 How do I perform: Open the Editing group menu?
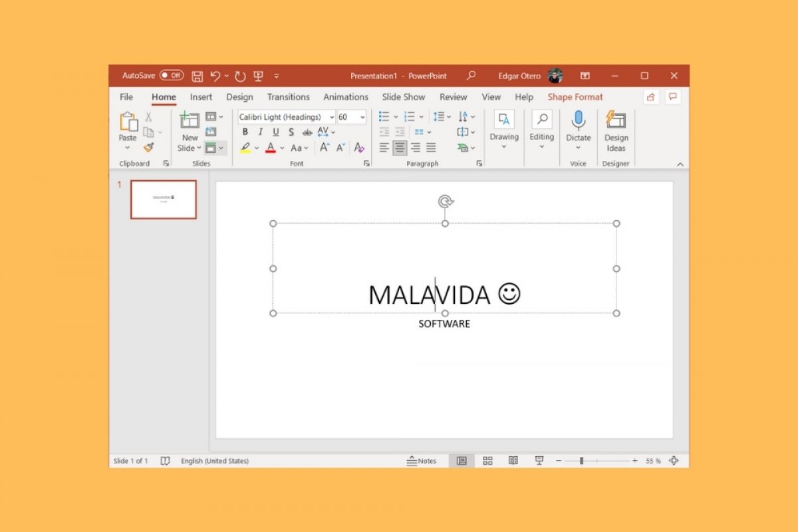click(542, 130)
